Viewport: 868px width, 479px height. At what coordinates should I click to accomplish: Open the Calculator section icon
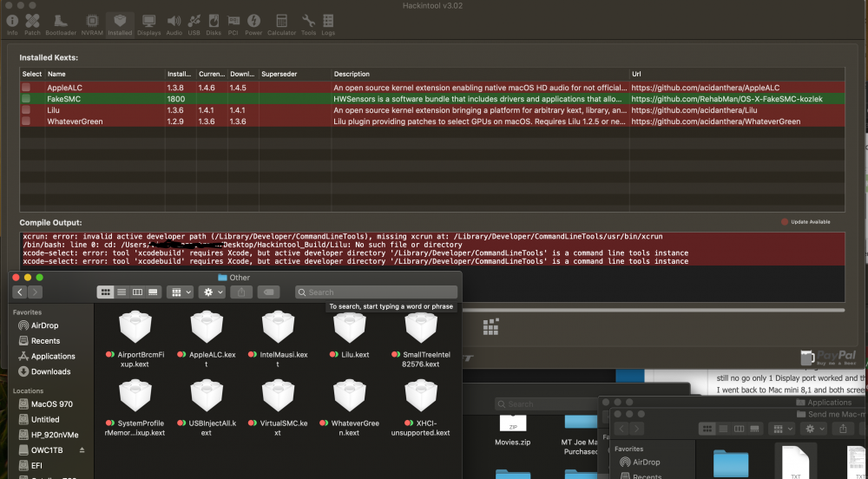282,25
